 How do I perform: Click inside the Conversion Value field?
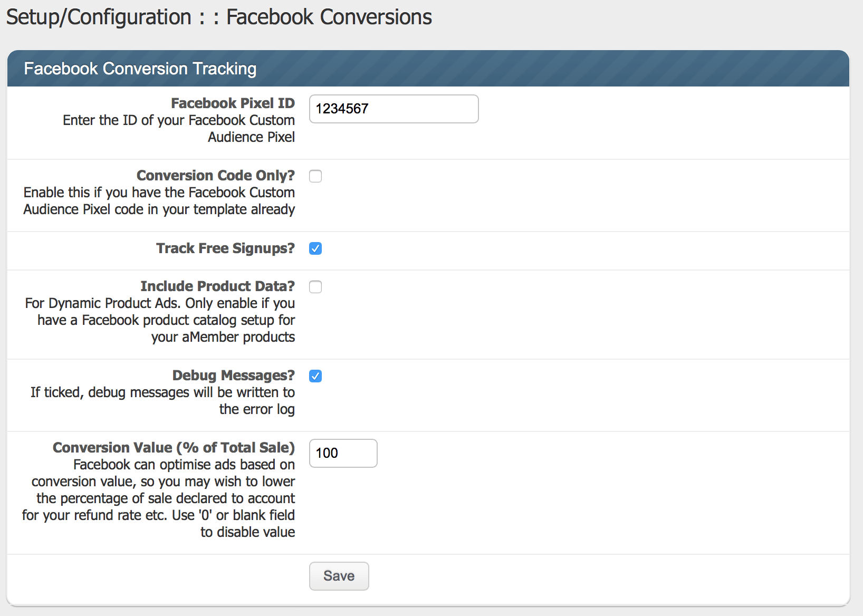coord(343,453)
